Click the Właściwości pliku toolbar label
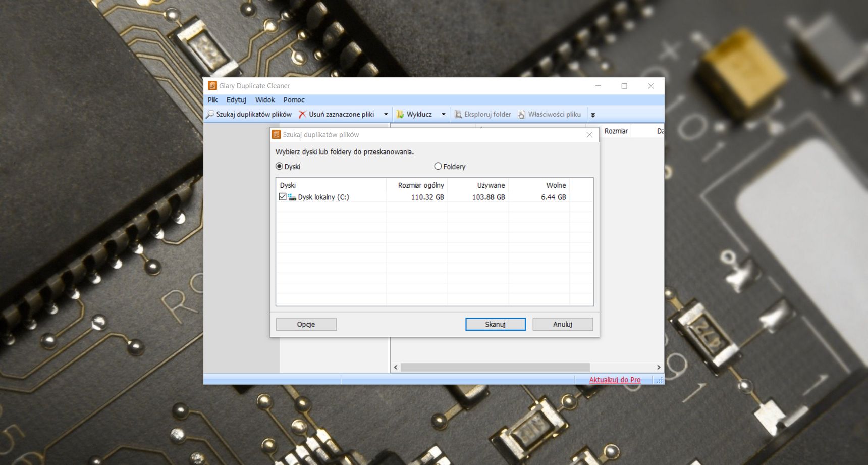Viewport: 868px width, 465px height. [x=555, y=115]
